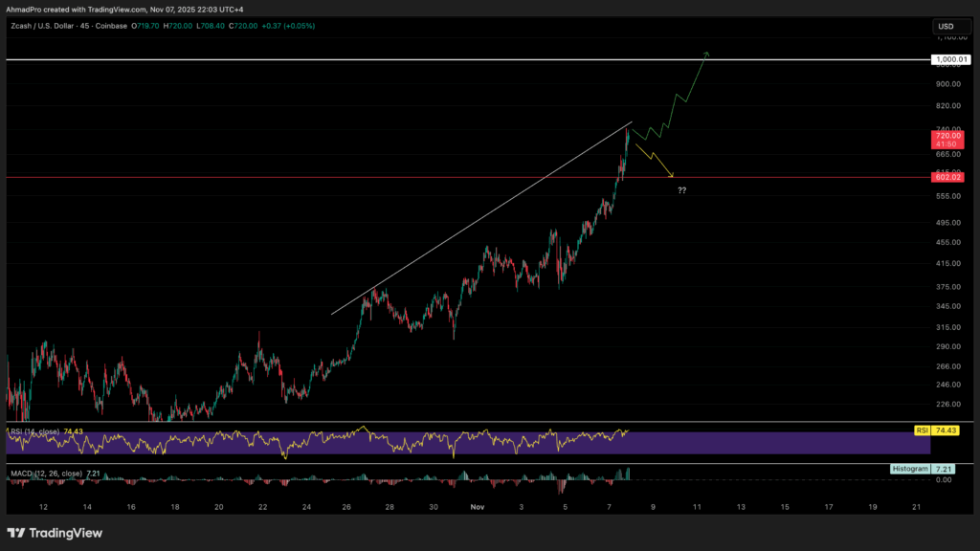Click the ?? text annotation
This screenshot has width=980, height=551.
(x=681, y=191)
